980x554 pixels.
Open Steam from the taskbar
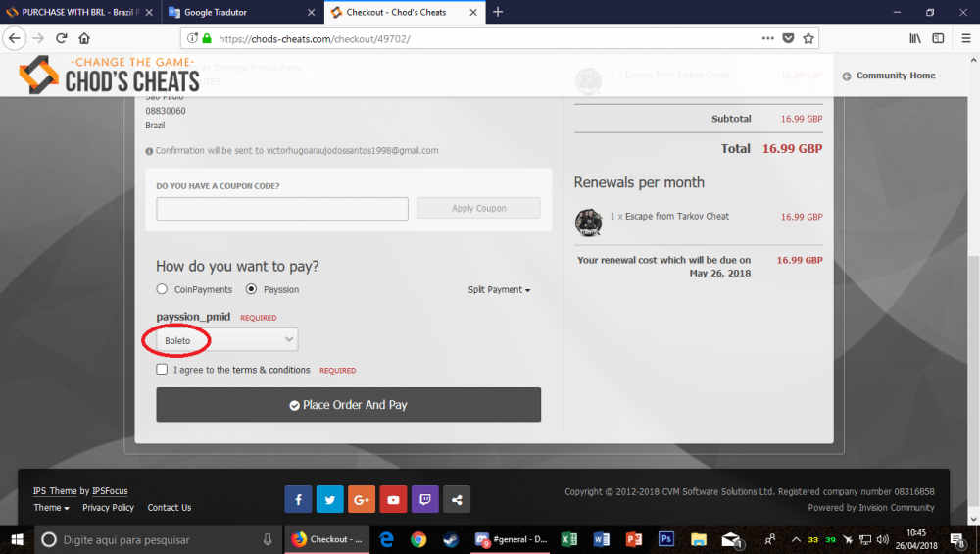450,539
